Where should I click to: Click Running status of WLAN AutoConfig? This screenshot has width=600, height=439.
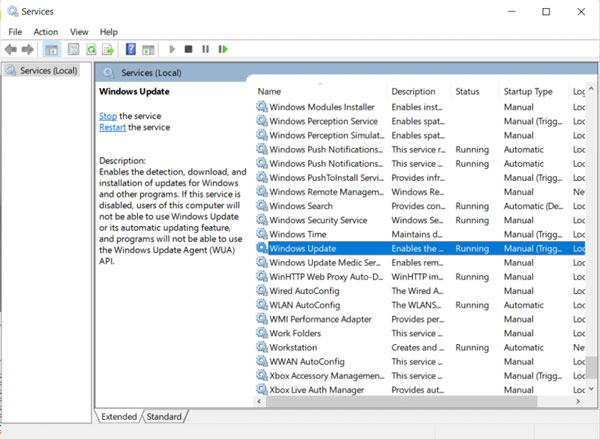click(x=472, y=305)
